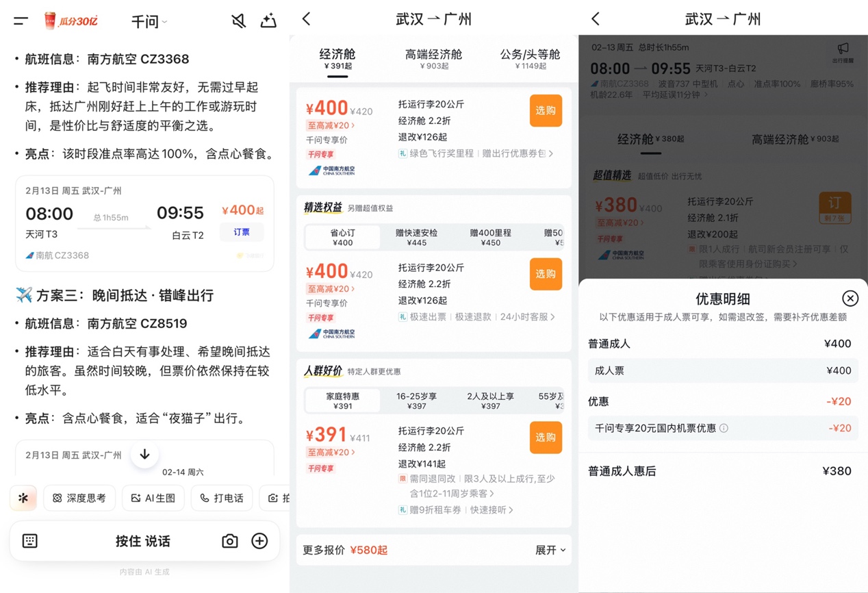Click the 南航 CZ3368 label in flight card
868x593 pixels.
[x=58, y=255]
